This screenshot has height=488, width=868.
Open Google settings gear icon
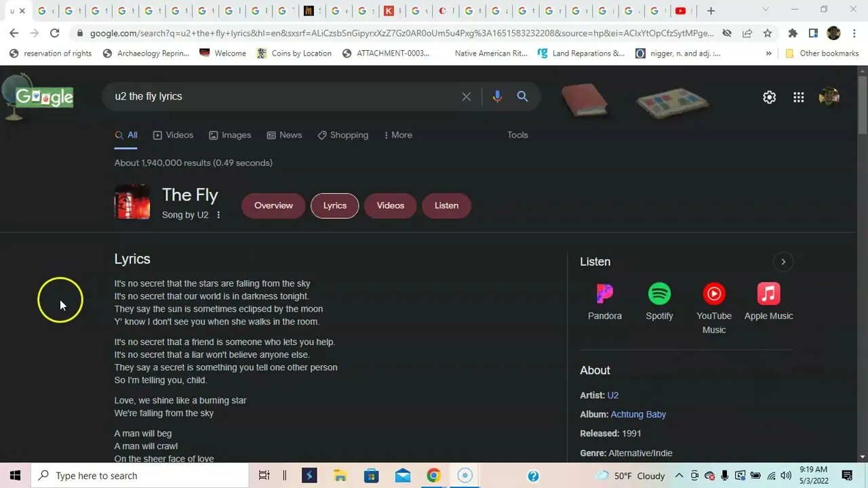tap(769, 97)
